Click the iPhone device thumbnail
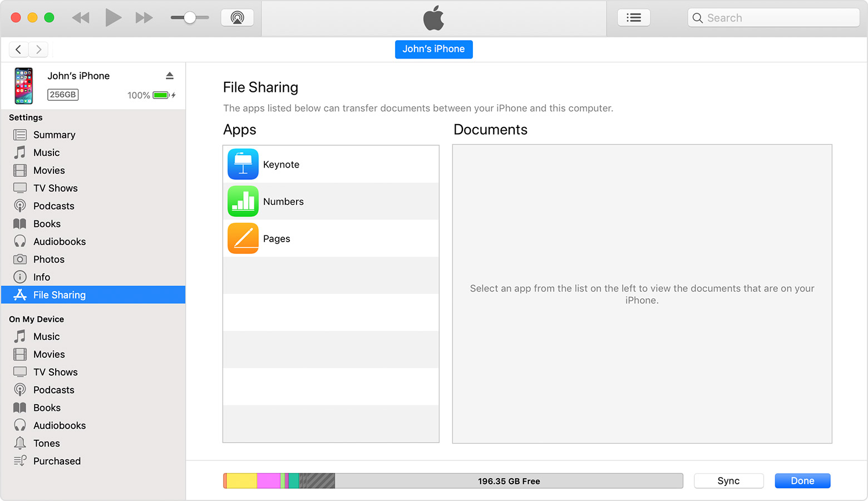Screen dimensions: 868x501 click(23, 86)
